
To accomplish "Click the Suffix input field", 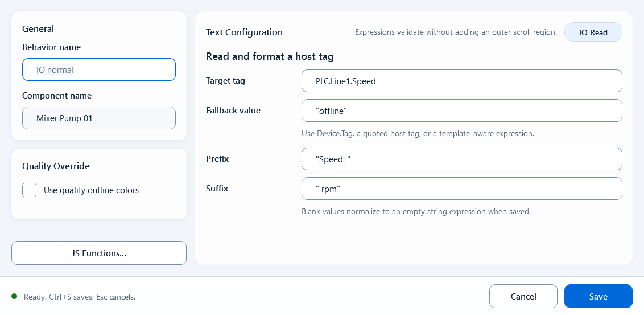I will (461, 189).
